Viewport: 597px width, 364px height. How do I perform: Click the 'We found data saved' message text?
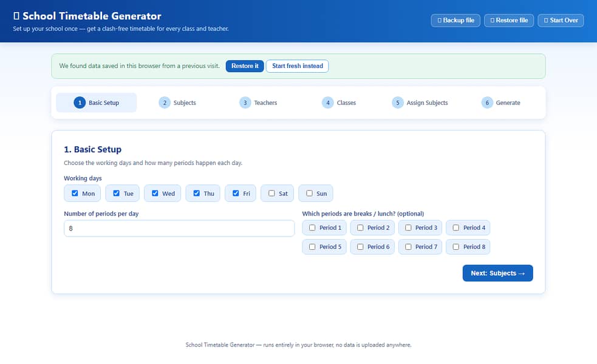(139, 66)
